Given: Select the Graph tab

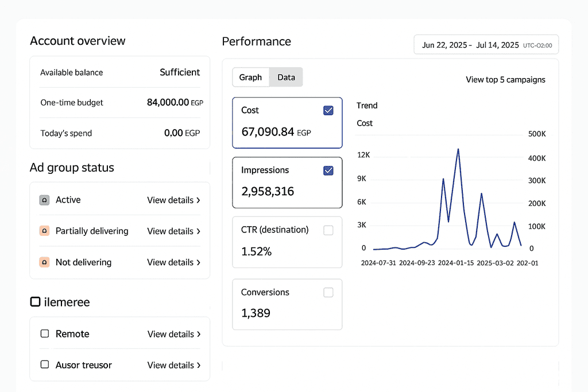Looking at the screenshot, I should pyautogui.click(x=250, y=77).
